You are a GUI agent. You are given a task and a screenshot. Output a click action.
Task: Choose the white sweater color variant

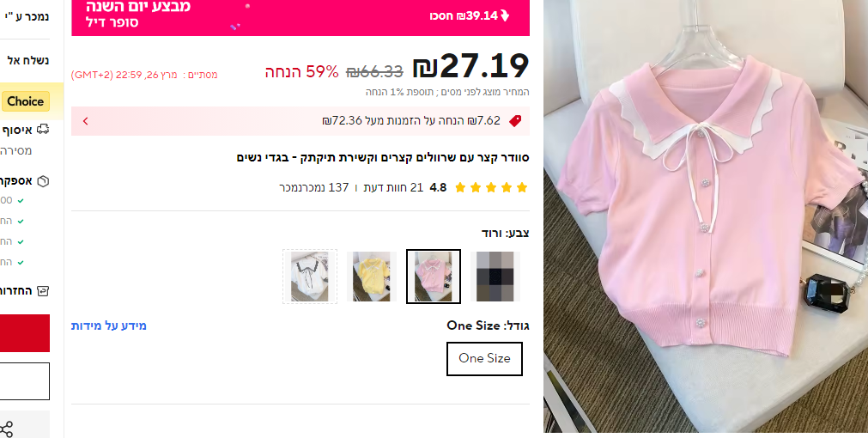tap(309, 277)
